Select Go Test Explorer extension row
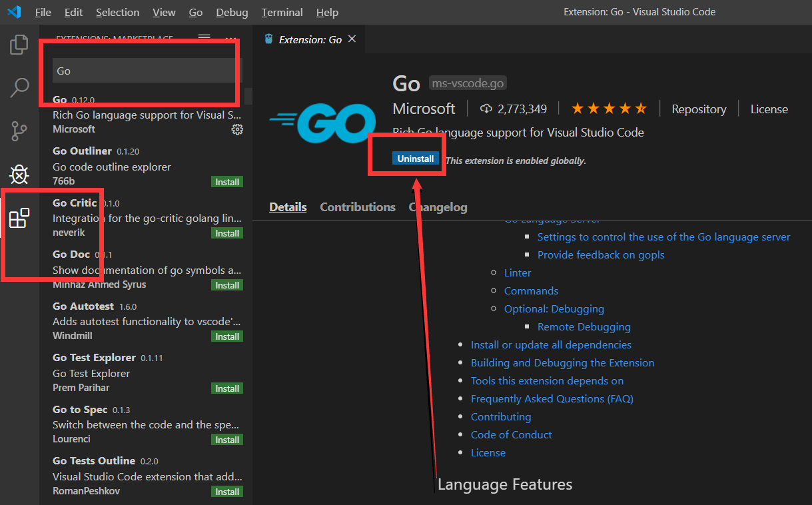Image resolution: width=812 pixels, height=505 pixels. (x=147, y=372)
